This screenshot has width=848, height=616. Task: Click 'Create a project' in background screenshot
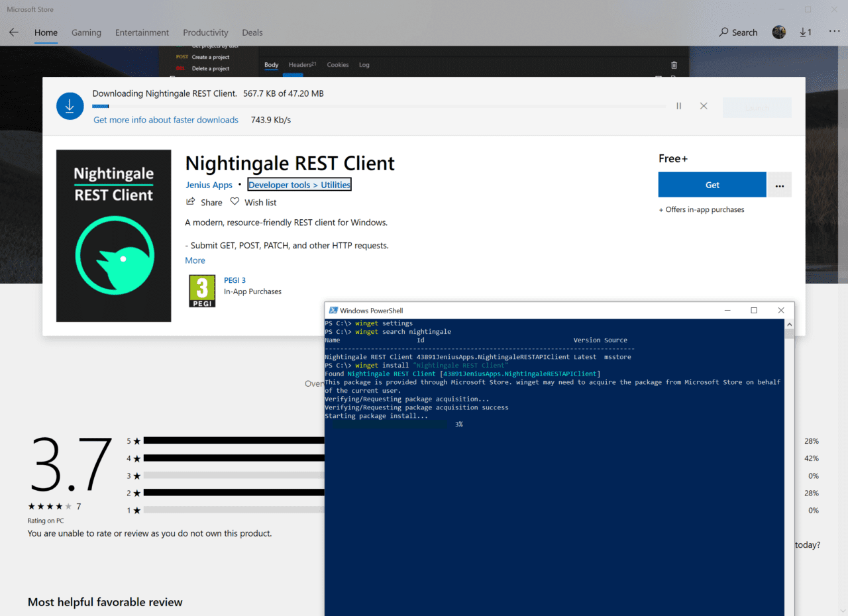211,57
